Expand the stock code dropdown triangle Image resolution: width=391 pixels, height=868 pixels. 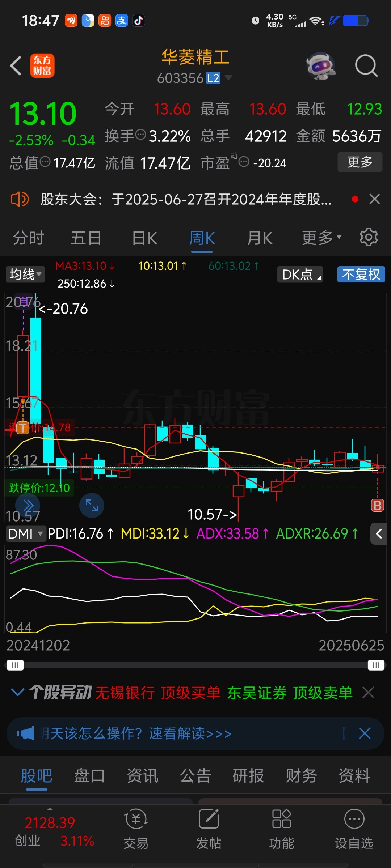click(x=228, y=77)
